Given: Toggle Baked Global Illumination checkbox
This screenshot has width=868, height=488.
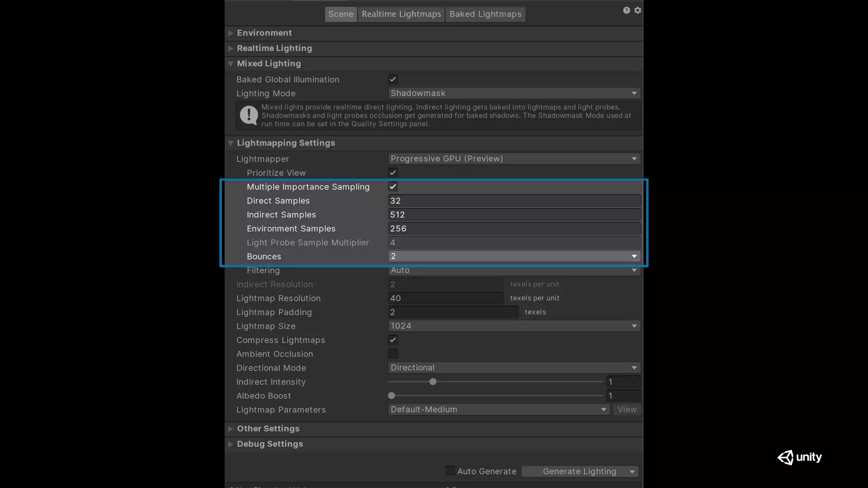Looking at the screenshot, I should (393, 79).
